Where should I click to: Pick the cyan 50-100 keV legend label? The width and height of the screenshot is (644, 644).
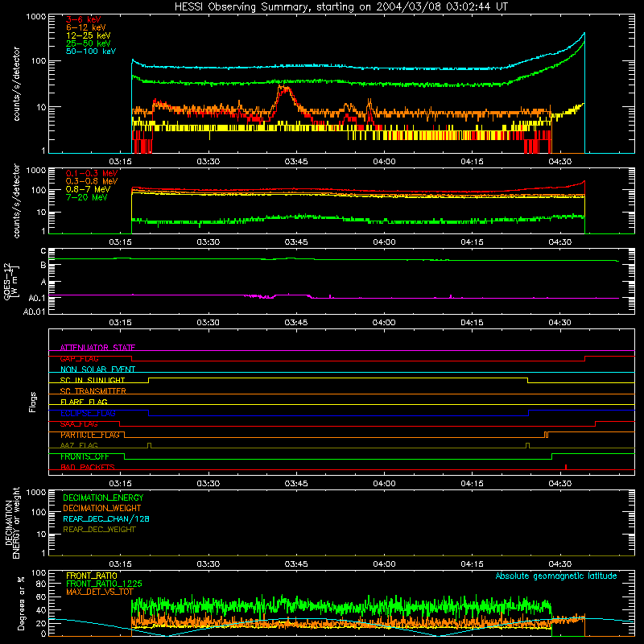tap(91, 52)
